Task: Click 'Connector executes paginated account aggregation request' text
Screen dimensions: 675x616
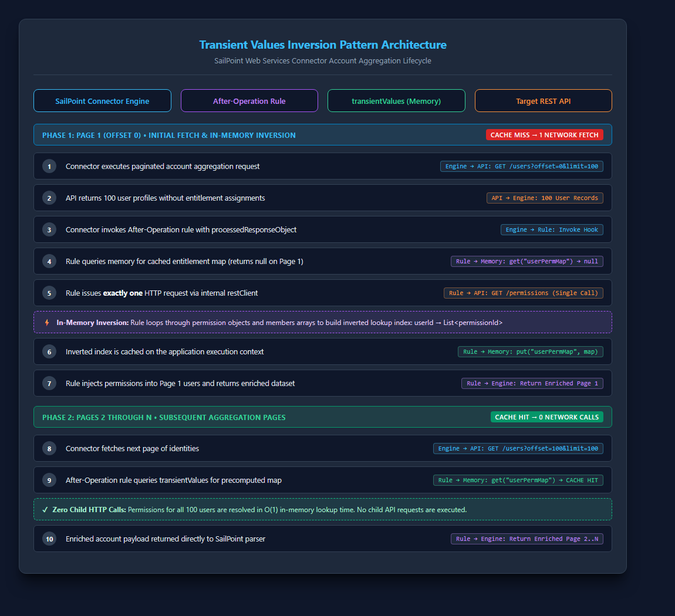Action: tap(163, 167)
